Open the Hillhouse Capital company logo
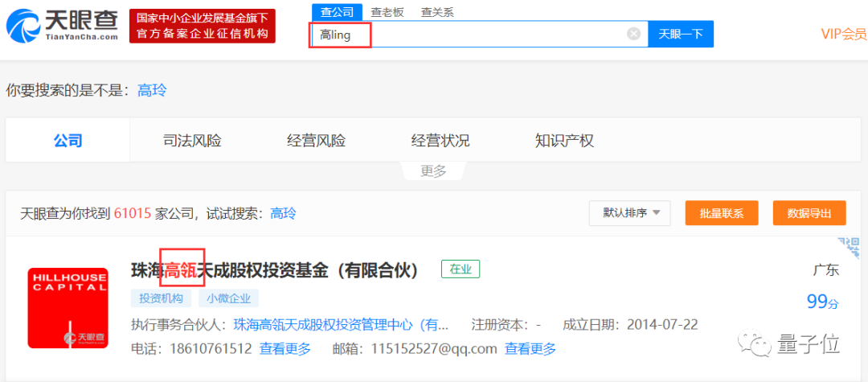This screenshot has height=382, width=868. point(68,308)
